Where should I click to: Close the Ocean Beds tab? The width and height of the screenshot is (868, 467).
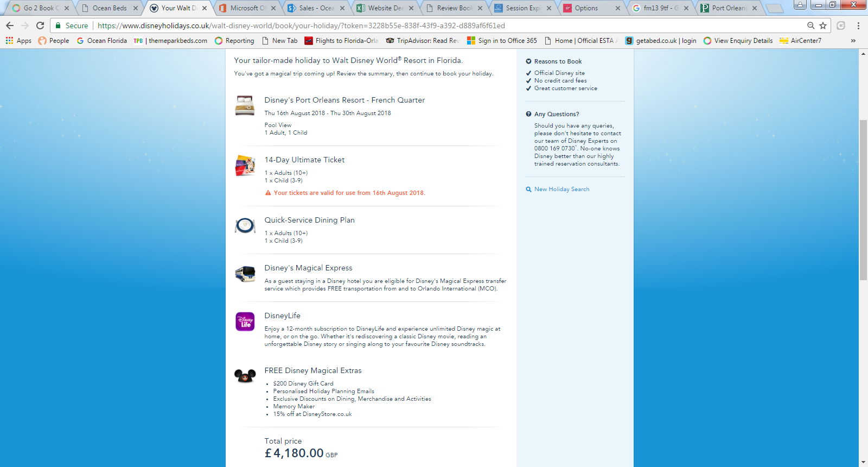136,8
